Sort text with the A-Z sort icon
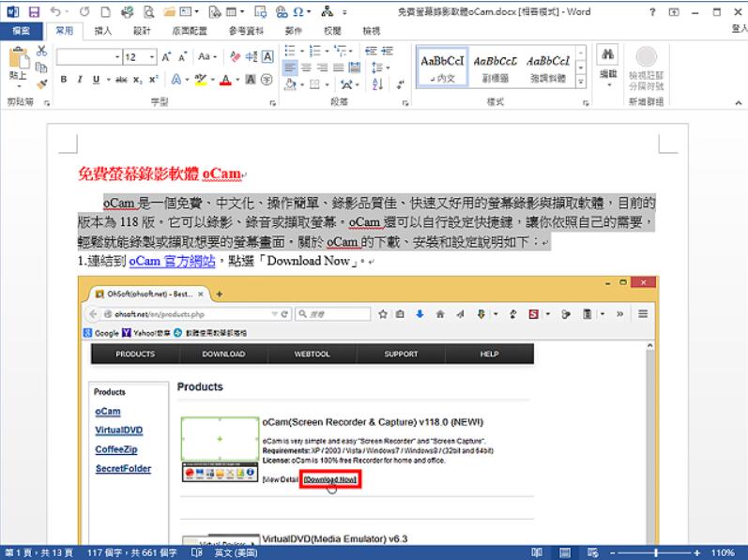 tap(377, 84)
